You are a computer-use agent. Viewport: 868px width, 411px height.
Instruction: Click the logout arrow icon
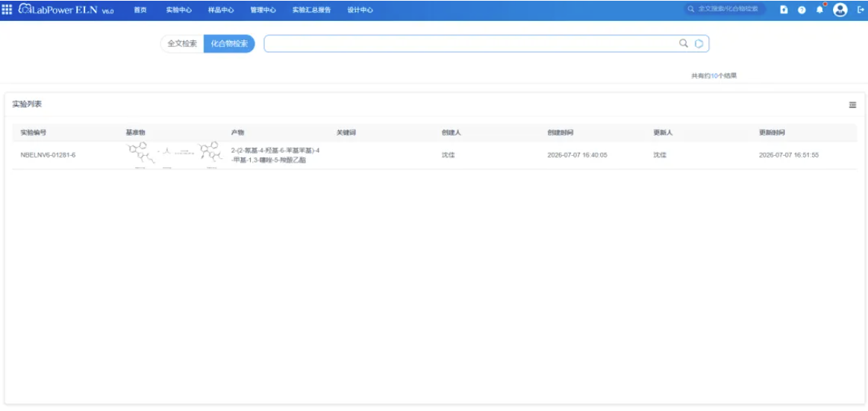click(861, 10)
